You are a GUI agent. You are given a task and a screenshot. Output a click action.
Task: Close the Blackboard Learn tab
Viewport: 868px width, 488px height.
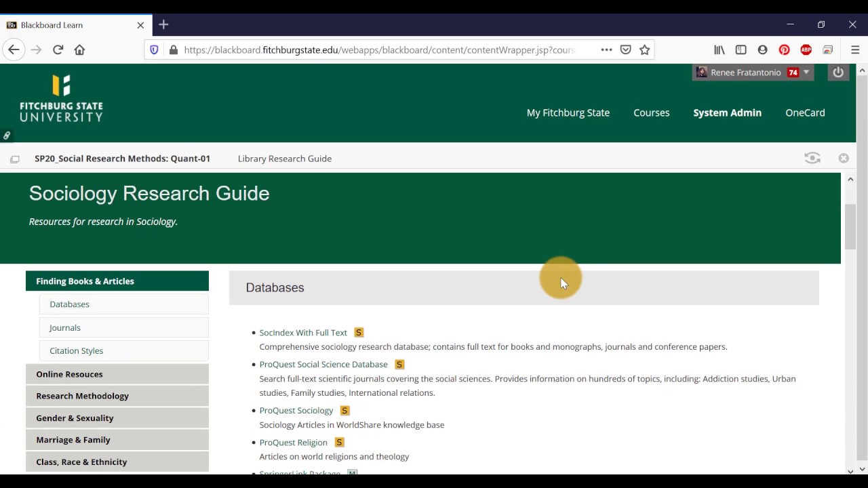point(140,25)
